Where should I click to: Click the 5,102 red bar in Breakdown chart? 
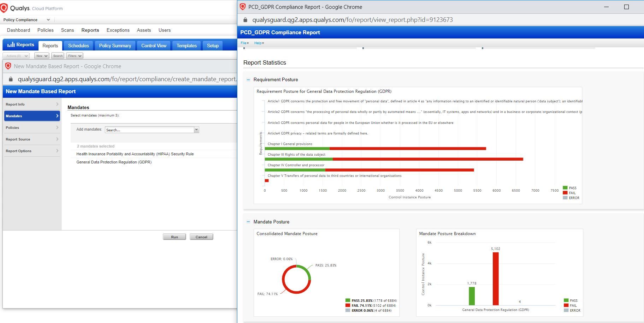coord(496,279)
